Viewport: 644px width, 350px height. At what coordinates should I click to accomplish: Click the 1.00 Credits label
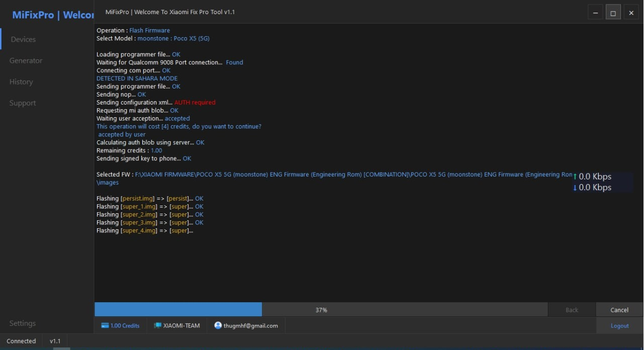[125, 325]
